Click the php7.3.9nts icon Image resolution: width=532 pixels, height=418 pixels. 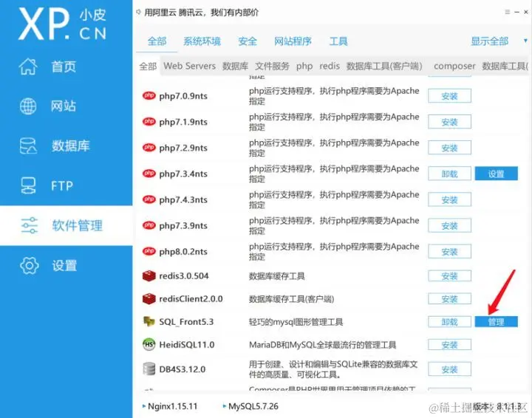(x=149, y=225)
